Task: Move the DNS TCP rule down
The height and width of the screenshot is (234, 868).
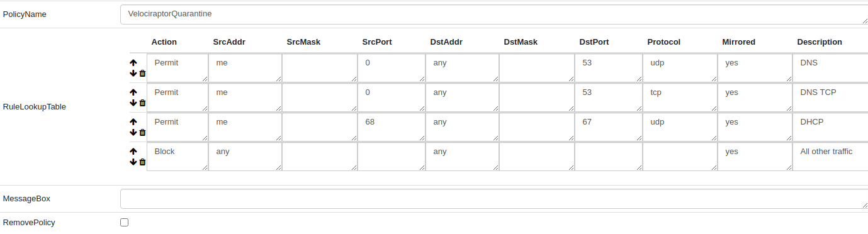Action: (x=133, y=103)
